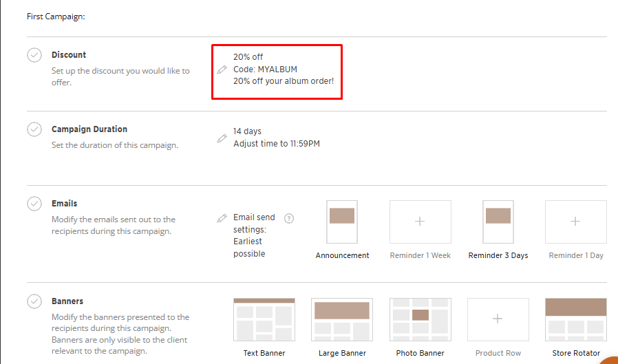Screen dimensions: 618x364
Task: Toggle the Campaign Duration step checkmark
Action: click(34, 129)
